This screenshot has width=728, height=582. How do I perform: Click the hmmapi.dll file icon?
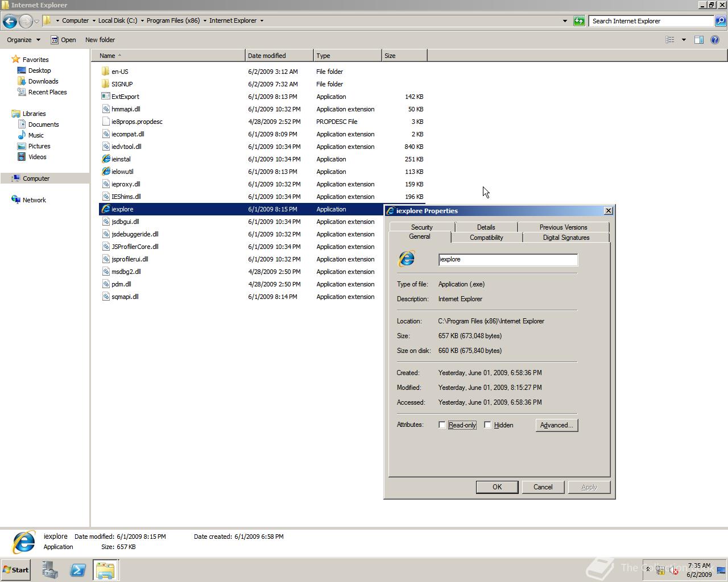(x=105, y=109)
